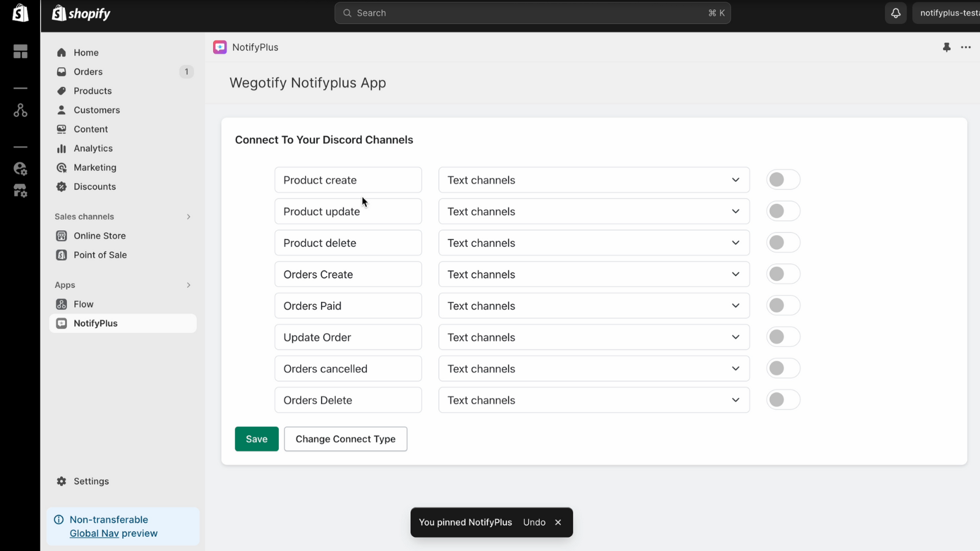This screenshot has width=980, height=551.
Task: Open Text channels dropdown for Orders Create
Action: pyautogui.click(x=594, y=274)
